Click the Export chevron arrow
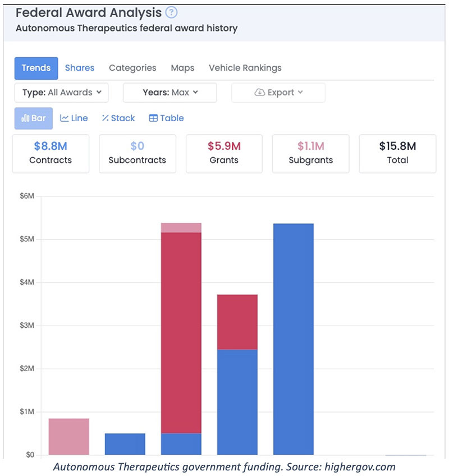The image size is (449, 476). (300, 92)
